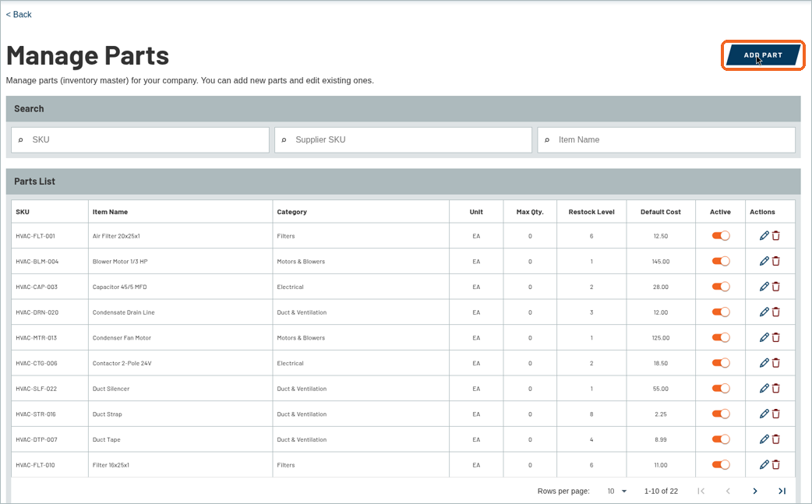Viewport: 812px width, 504px height.
Task: Toggle Active switch for HVAC-DRN-020
Action: tap(720, 312)
